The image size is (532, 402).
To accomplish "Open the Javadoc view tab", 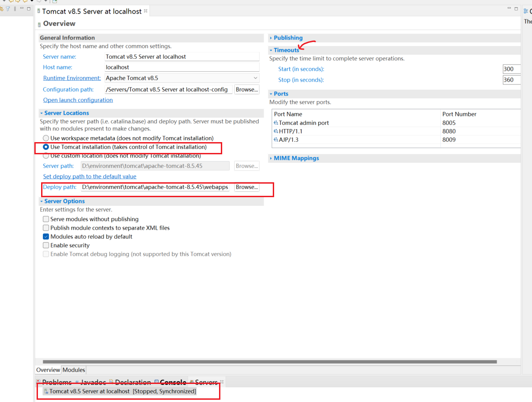I will [91, 382].
